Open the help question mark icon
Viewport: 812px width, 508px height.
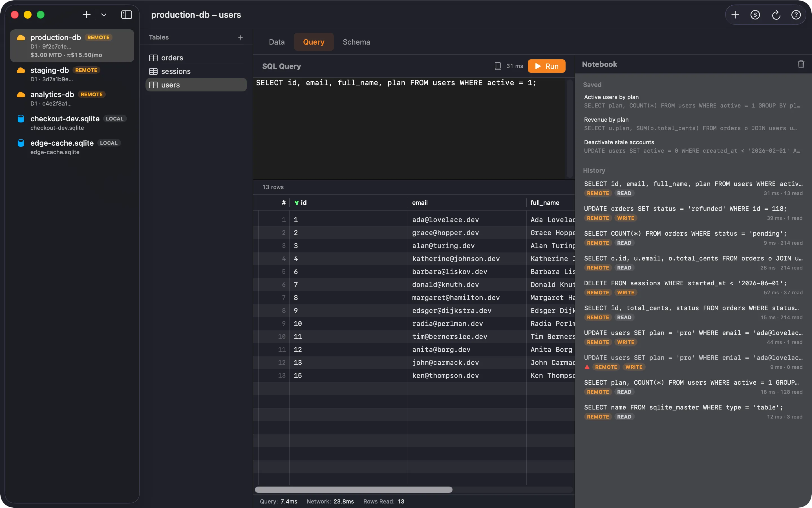(796, 15)
